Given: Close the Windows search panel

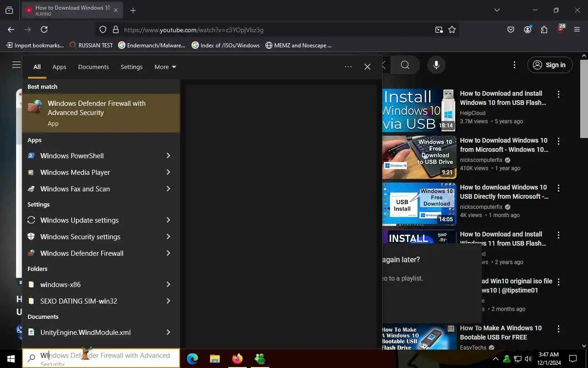Looking at the screenshot, I should tap(367, 67).
